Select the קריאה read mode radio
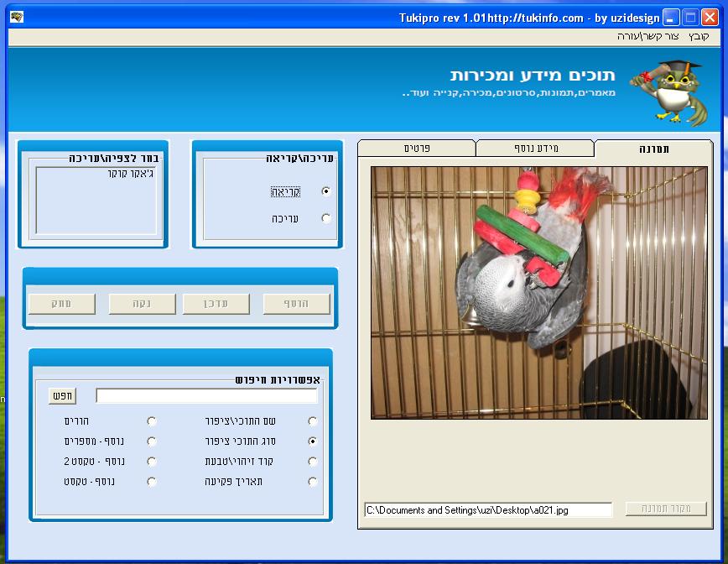Screen dimensions: 728x564 pyautogui.click(x=326, y=191)
